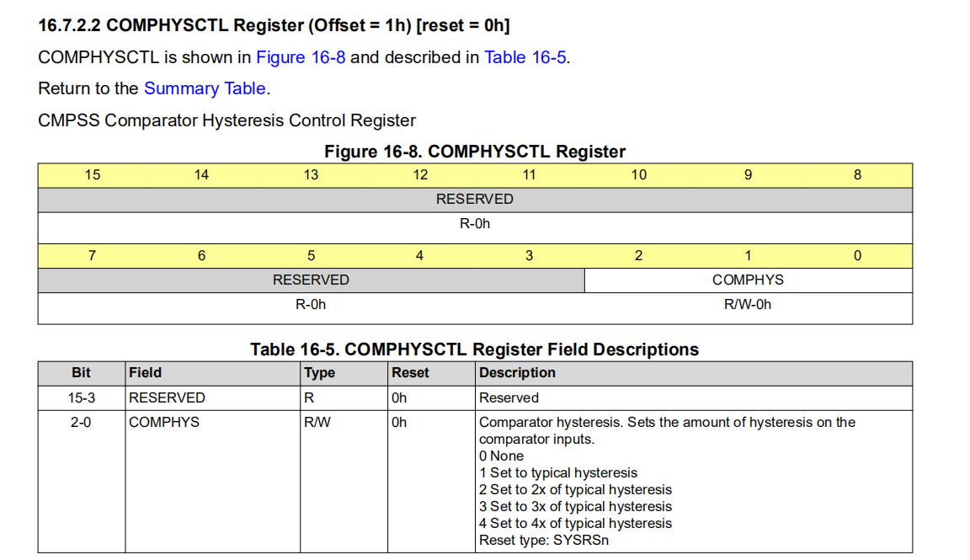
Task: Click the COMPHYS field in the register diagram
Action: point(748,280)
